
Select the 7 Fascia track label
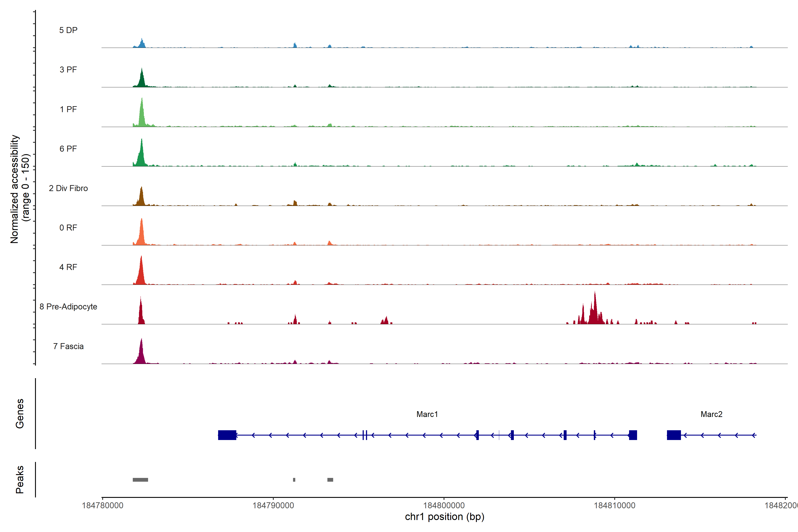point(68,346)
